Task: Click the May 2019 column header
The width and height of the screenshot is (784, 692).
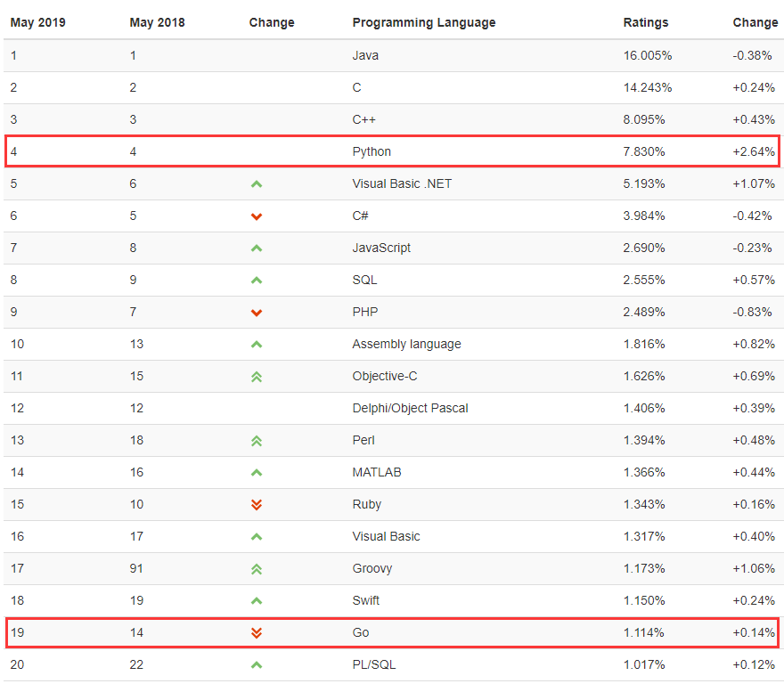Action: pyautogui.click(x=38, y=22)
